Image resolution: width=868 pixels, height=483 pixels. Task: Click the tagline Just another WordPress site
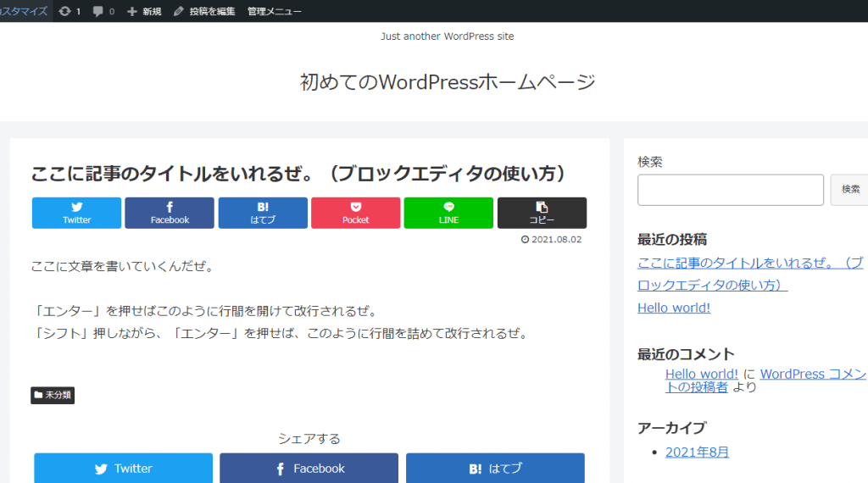pyautogui.click(x=448, y=36)
